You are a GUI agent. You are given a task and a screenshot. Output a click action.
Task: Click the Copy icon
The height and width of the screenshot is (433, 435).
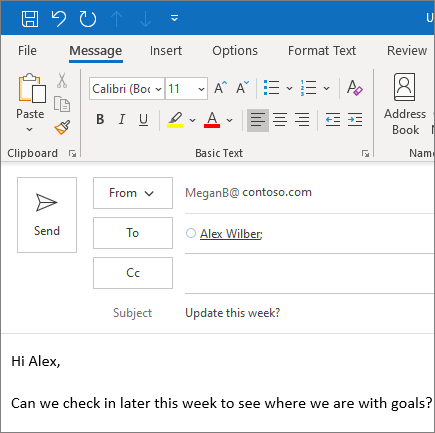click(62, 104)
